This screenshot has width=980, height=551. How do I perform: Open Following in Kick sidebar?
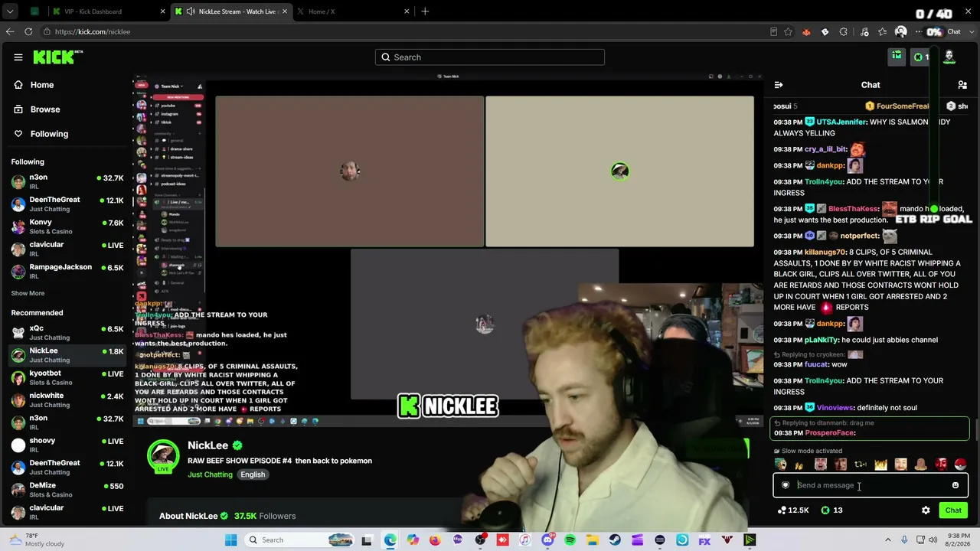pos(41,134)
